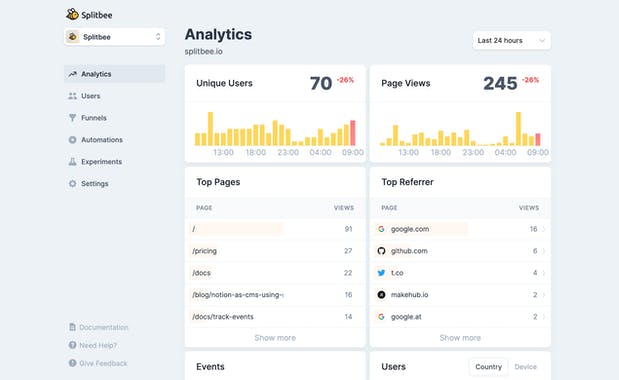Click the Google icon next to google.at

pos(381,316)
